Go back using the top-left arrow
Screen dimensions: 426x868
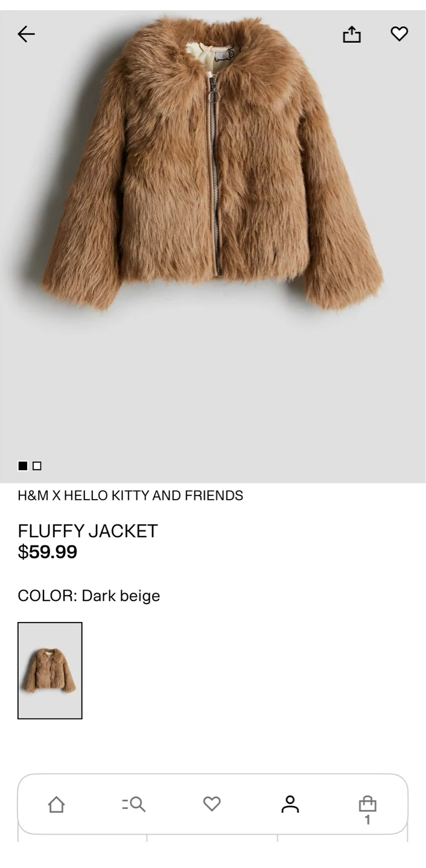tap(26, 34)
